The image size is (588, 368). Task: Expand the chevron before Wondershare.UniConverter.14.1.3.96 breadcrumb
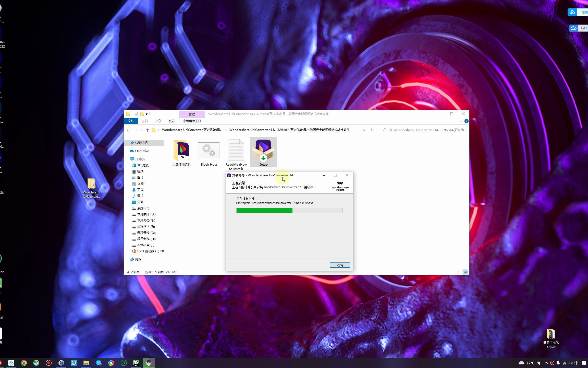pyautogui.click(x=226, y=130)
